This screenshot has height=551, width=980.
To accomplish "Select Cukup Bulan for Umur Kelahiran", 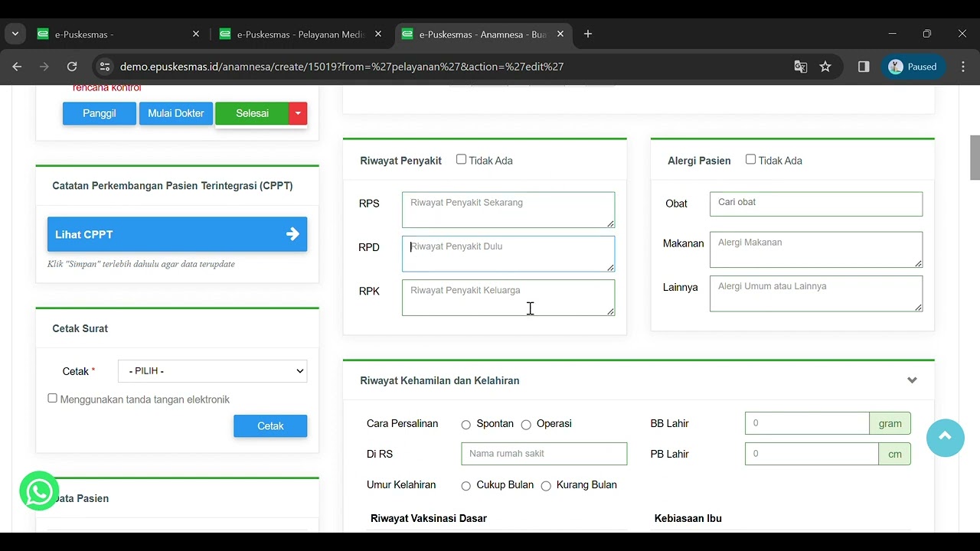I will pyautogui.click(x=465, y=485).
